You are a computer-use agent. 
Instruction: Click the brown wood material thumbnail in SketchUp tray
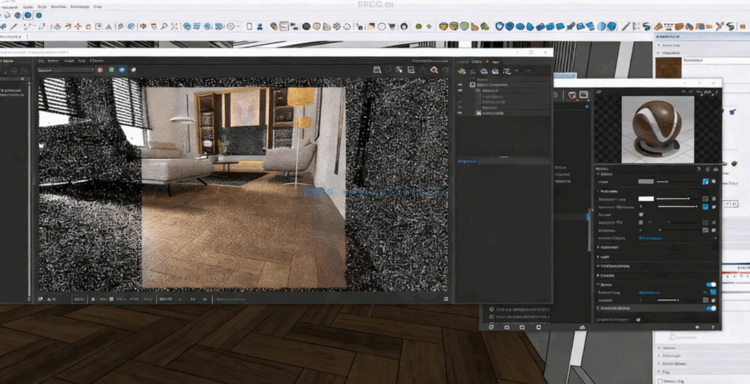click(668, 67)
